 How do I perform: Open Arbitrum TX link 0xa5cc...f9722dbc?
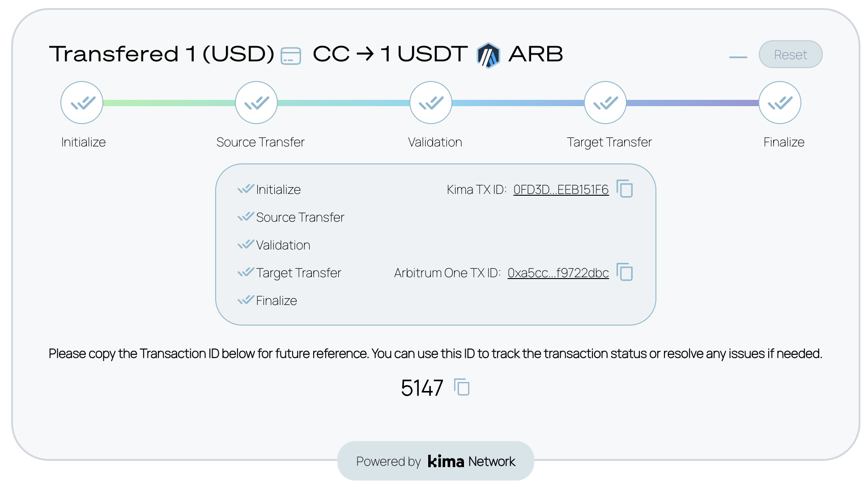pyautogui.click(x=558, y=273)
